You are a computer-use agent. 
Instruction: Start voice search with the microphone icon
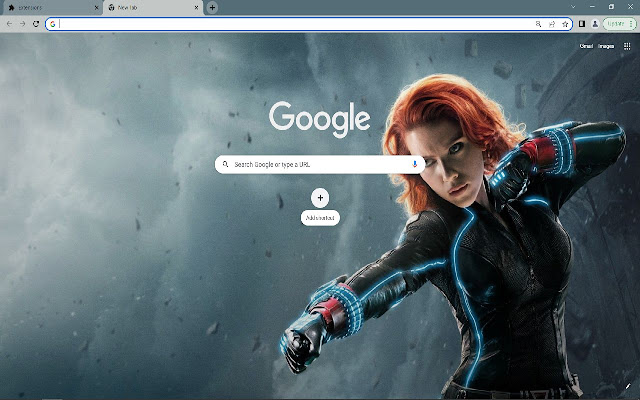415,164
